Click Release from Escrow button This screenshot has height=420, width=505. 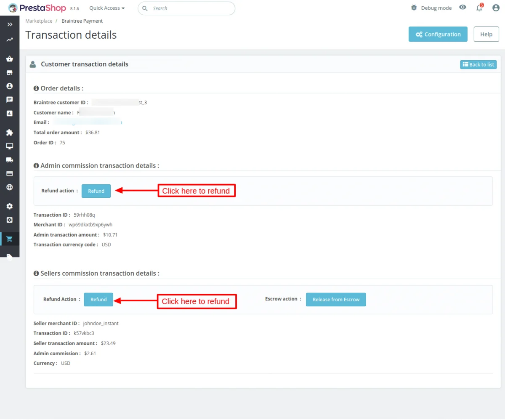336,300
